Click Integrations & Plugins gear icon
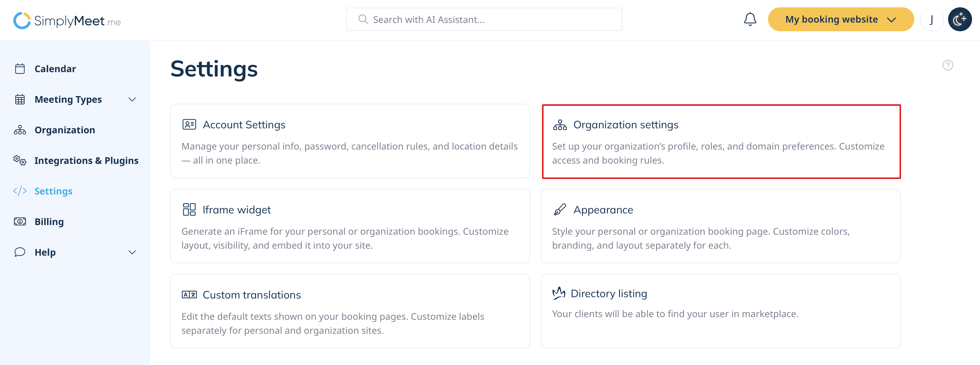The width and height of the screenshot is (980, 365). 20,161
